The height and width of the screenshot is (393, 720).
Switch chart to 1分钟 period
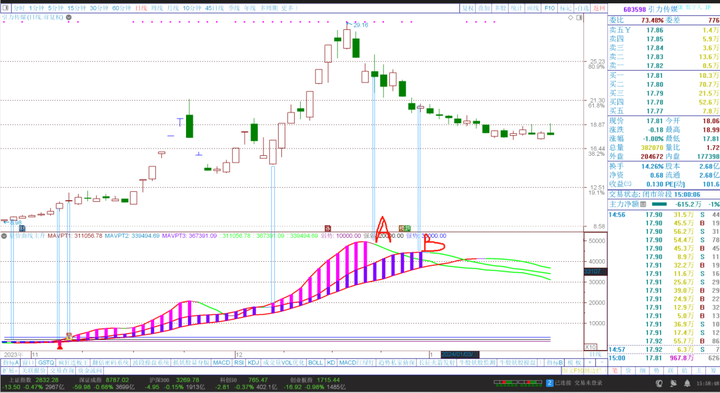pyautogui.click(x=36, y=8)
